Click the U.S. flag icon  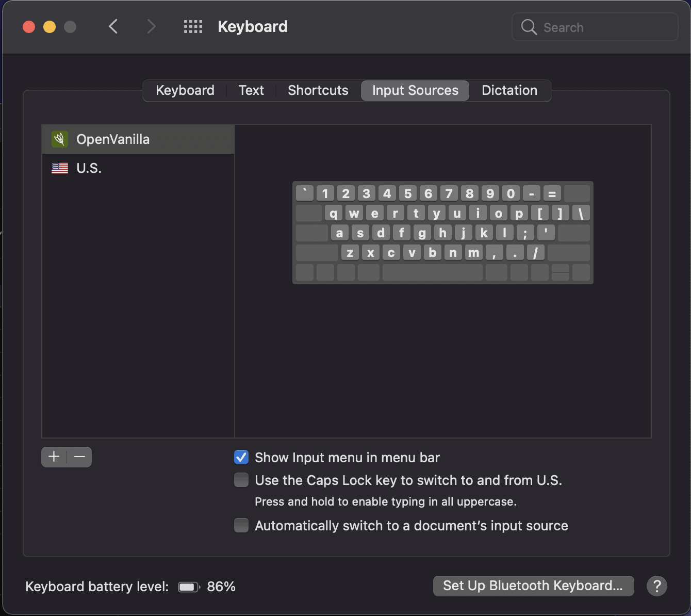click(59, 168)
